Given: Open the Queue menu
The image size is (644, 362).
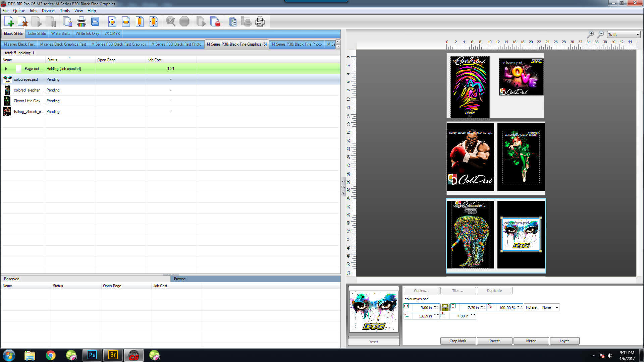Looking at the screenshot, I should coord(19,11).
